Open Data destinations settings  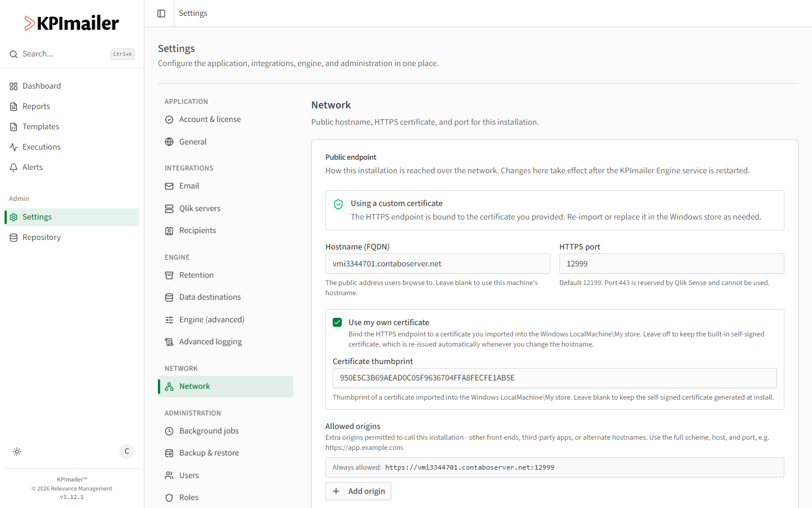tap(226, 297)
